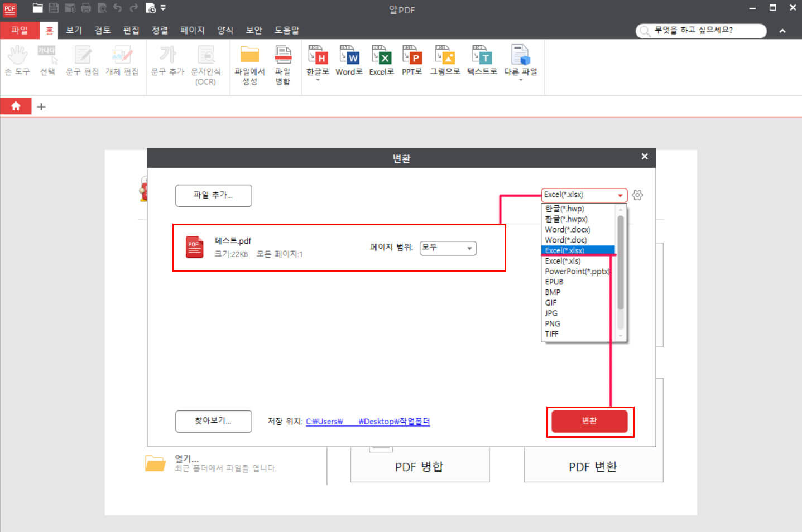Collapse the ribbon with the up chevron
This screenshot has width=802, height=532.
point(782,31)
